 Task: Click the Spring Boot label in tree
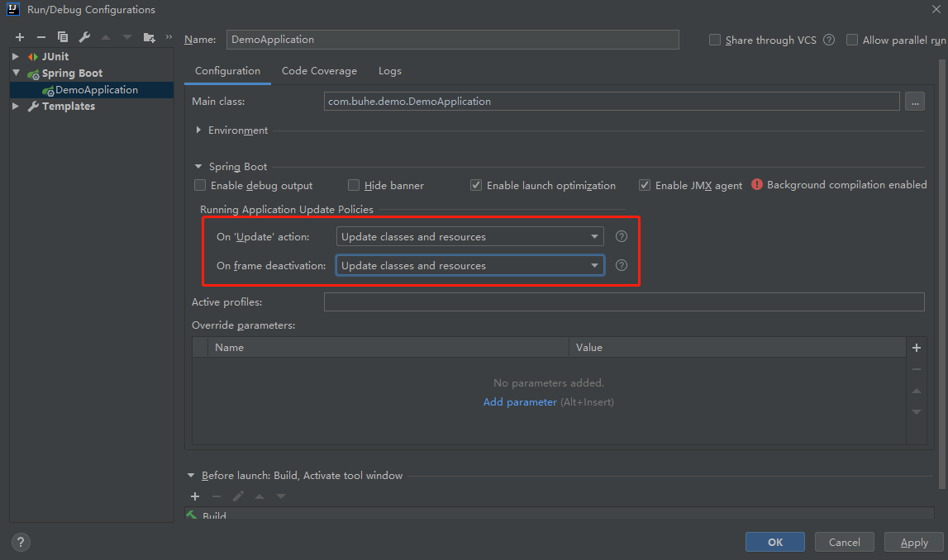coord(72,73)
